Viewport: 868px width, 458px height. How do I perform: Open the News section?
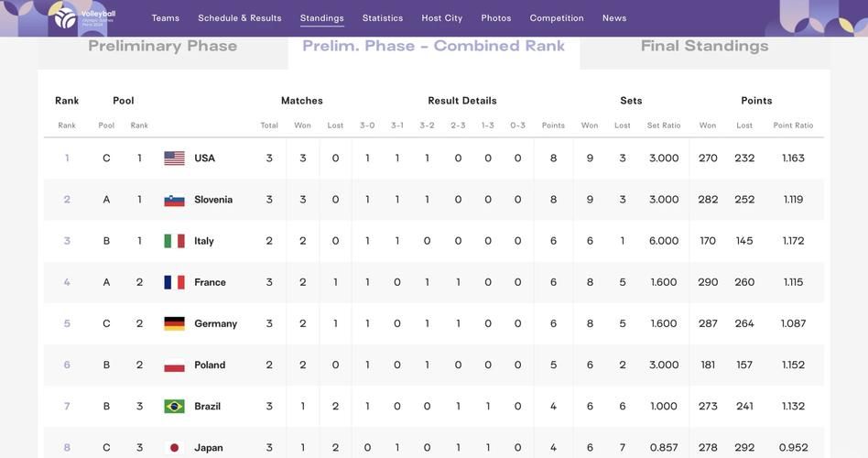(x=614, y=18)
